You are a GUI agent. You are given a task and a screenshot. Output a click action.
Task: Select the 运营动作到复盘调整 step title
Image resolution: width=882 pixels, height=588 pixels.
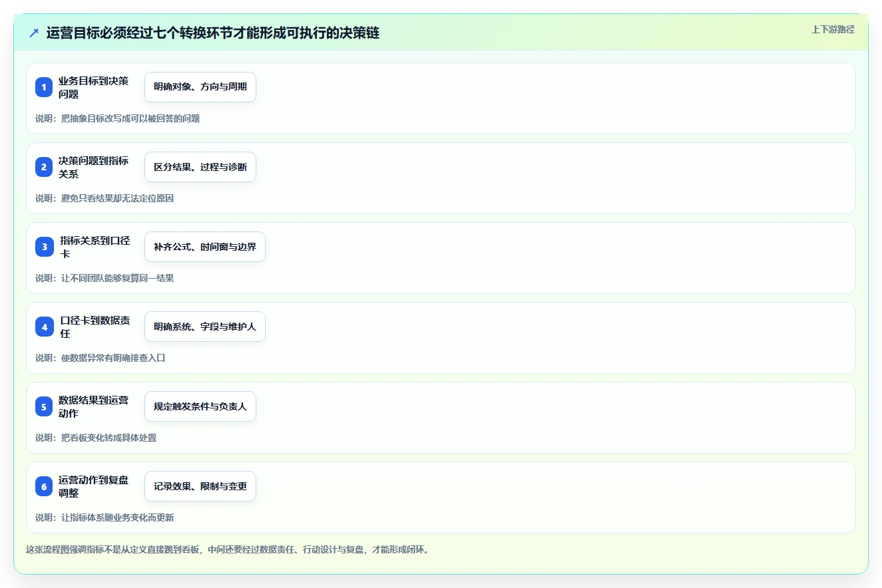tap(94, 486)
